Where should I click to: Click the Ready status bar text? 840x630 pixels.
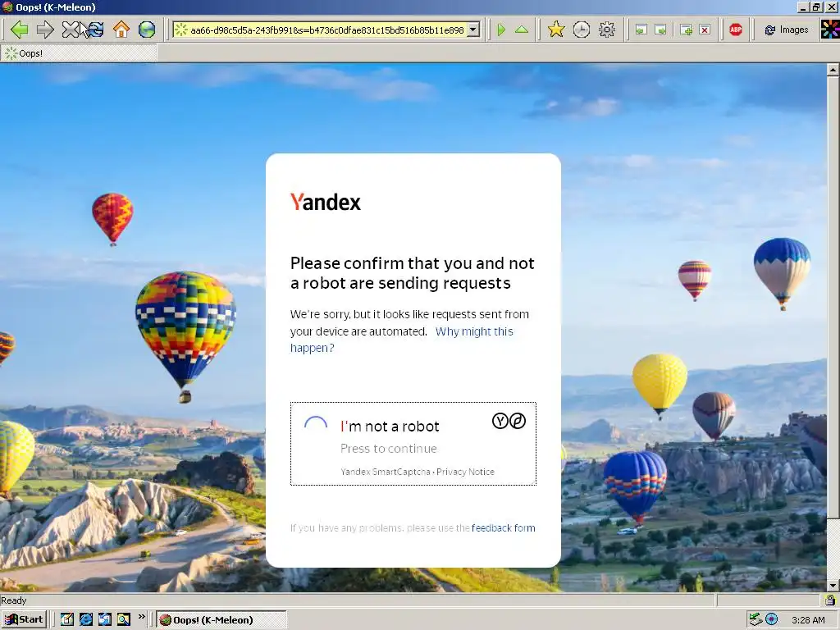pyautogui.click(x=13, y=600)
